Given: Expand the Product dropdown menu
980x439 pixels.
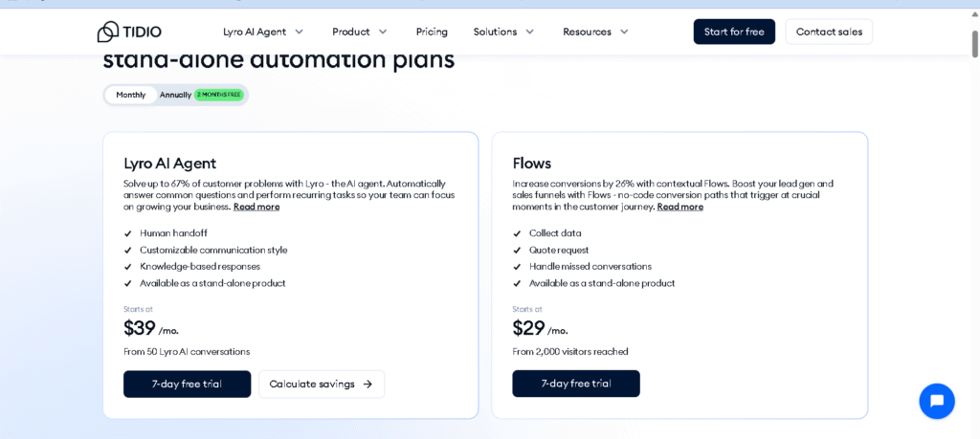Looking at the screenshot, I should 360,32.
